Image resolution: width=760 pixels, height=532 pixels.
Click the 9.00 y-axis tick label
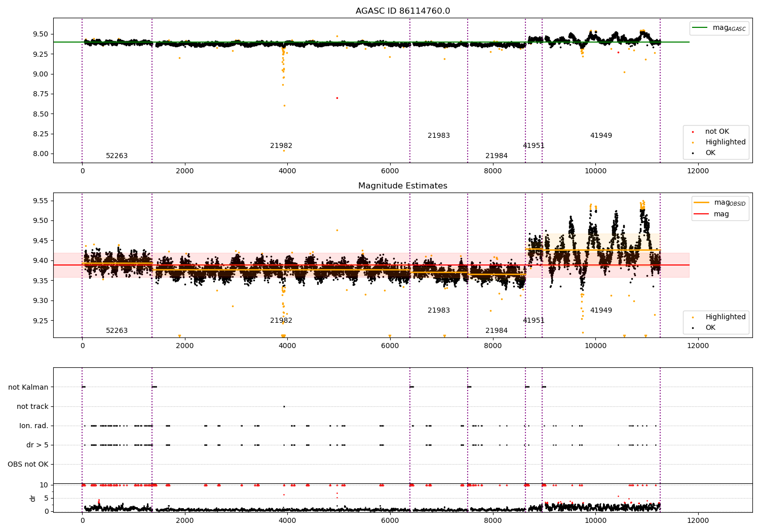point(41,74)
